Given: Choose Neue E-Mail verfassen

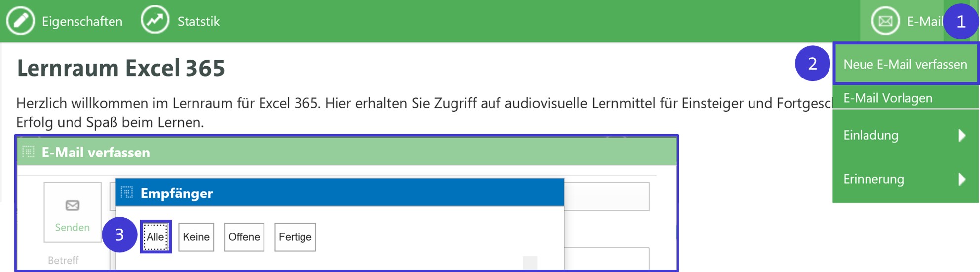Looking at the screenshot, I should click(905, 64).
